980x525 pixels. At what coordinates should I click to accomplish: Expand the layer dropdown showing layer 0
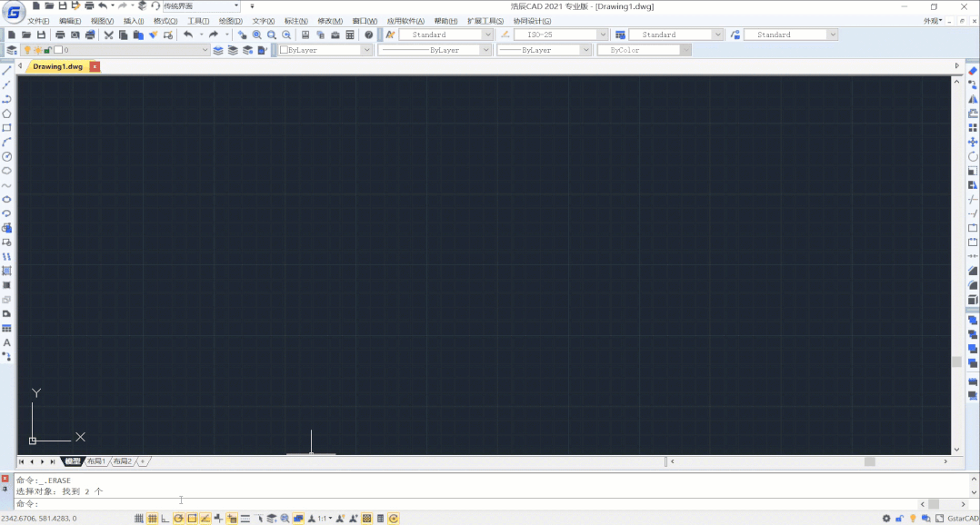(x=205, y=50)
